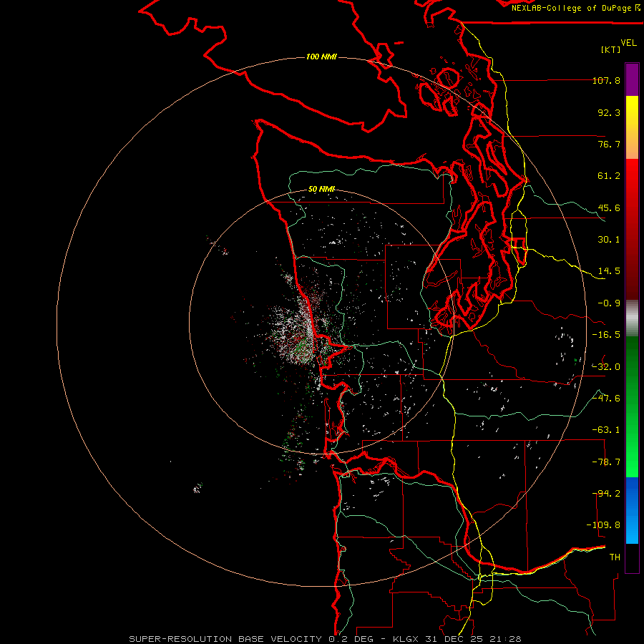The height and width of the screenshot is (644, 644).
Task: Click the -78.7 velocity scale value
Action: tap(606, 462)
